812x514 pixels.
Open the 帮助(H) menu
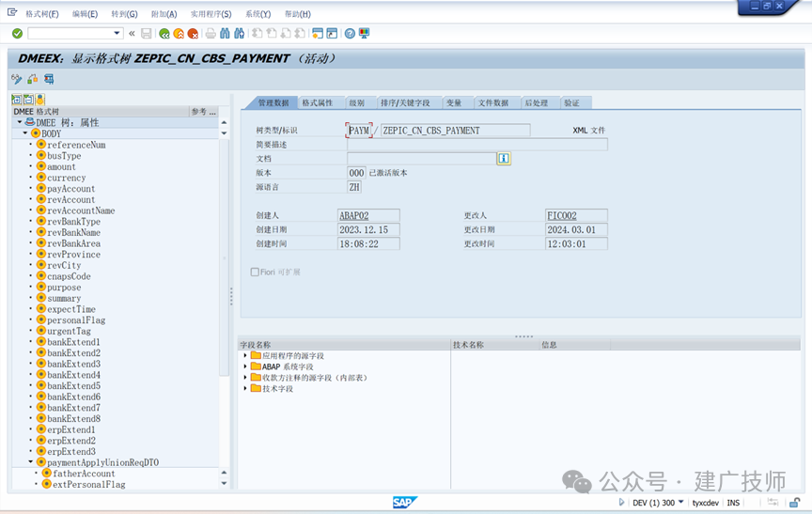click(298, 14)
